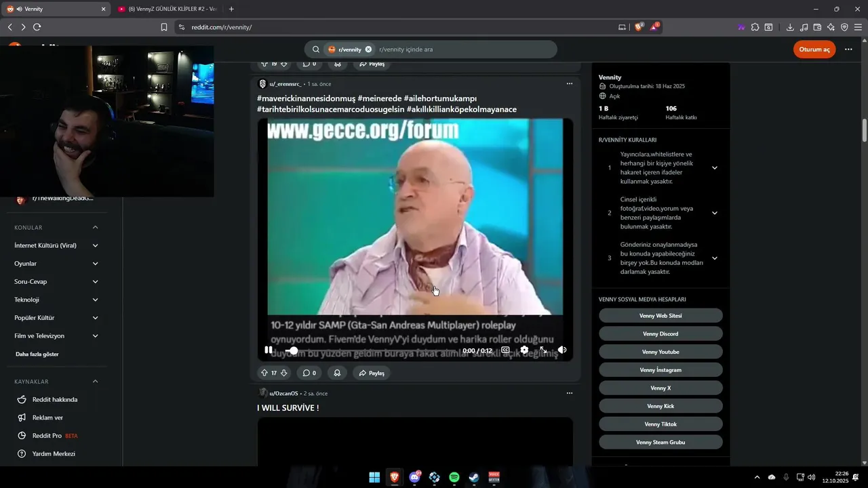Open Venny Youtube link
The height and width of the screenshot is (488, 868).
coord(660,352)
